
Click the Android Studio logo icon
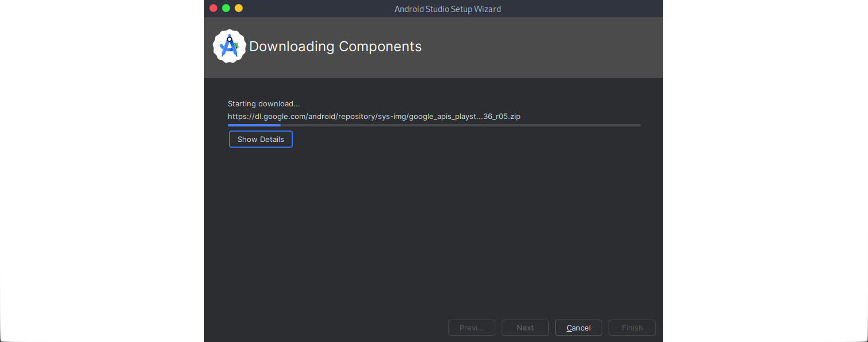click(230, 46)
